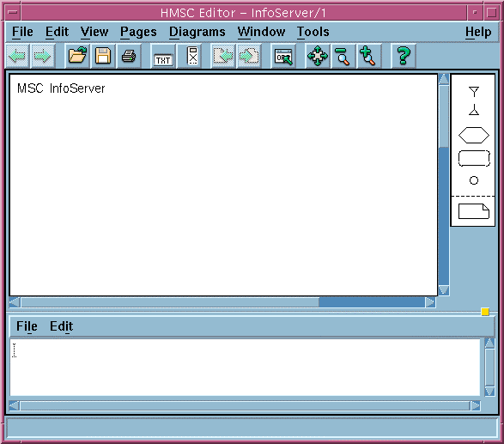Zoom in with plus magnifier icon
Screen dimensions: 504x444
(368, 57)
